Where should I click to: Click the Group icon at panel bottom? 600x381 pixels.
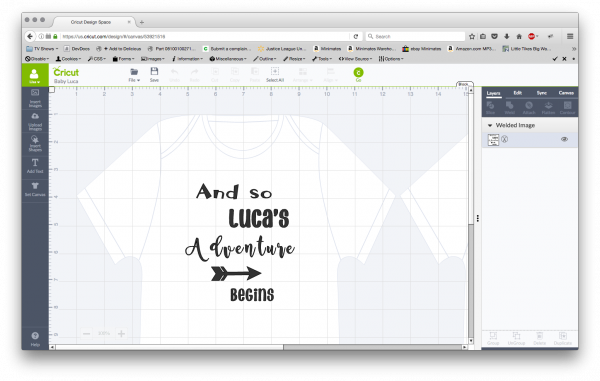[x=493, y=338]
